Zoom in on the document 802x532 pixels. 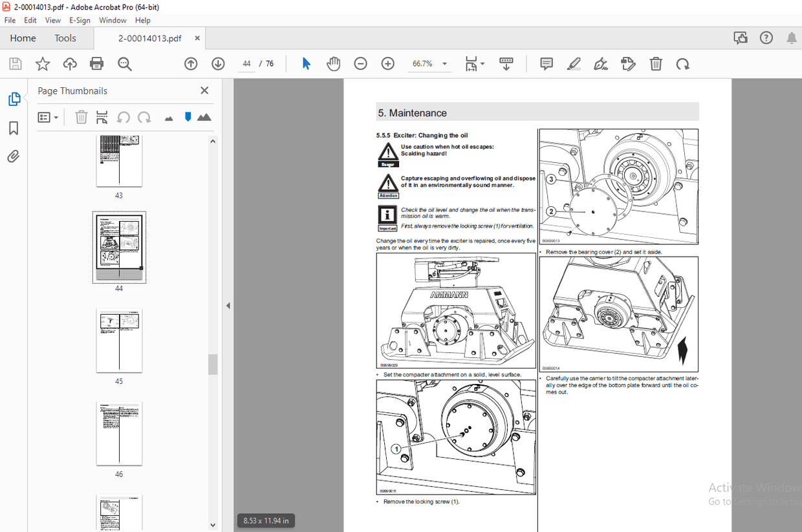coord(387,63)
